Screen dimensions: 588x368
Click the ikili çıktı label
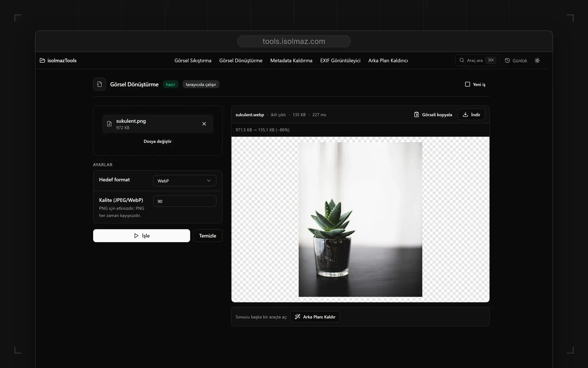(x=278, y=115)
